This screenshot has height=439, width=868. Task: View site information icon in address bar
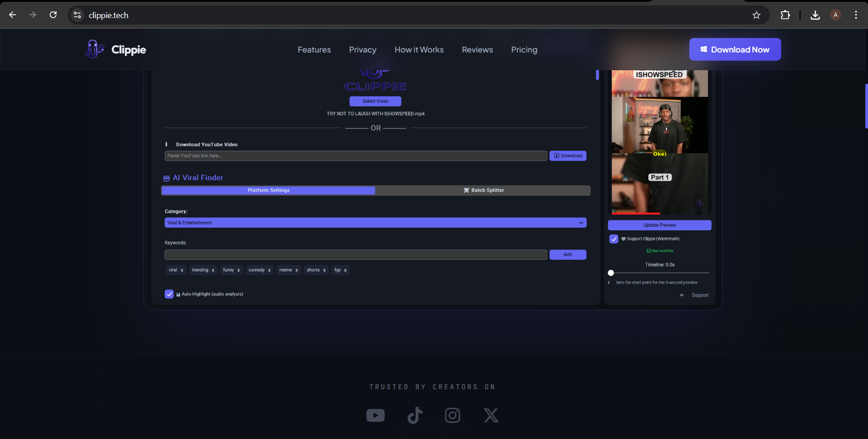pyautogui.click(x=77, y=15)
